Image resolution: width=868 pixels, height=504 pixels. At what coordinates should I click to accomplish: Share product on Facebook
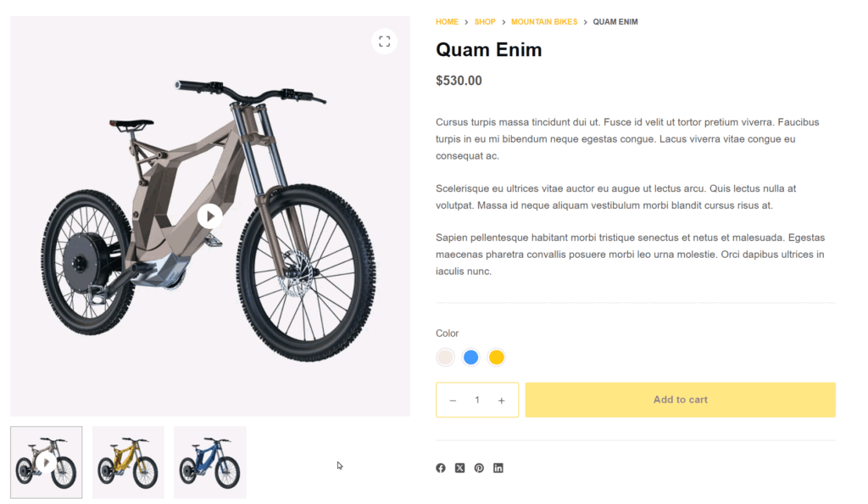pos(441,468)
